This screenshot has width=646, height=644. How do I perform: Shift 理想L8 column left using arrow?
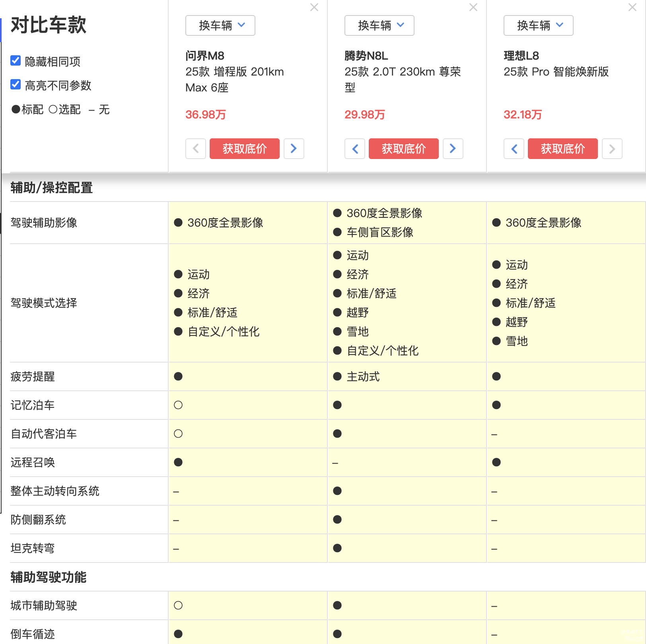click(514, 149)
